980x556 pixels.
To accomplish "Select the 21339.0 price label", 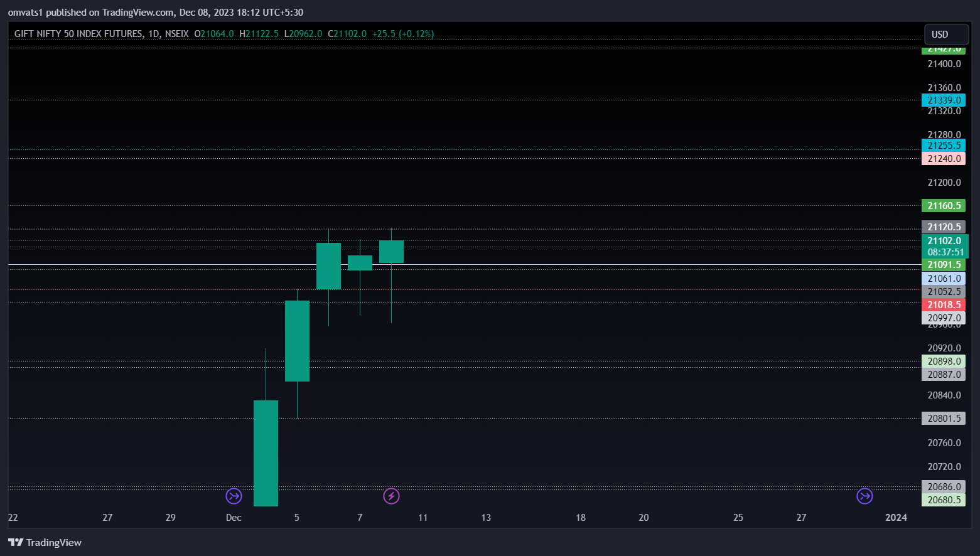I will click(x=944, y=100).
